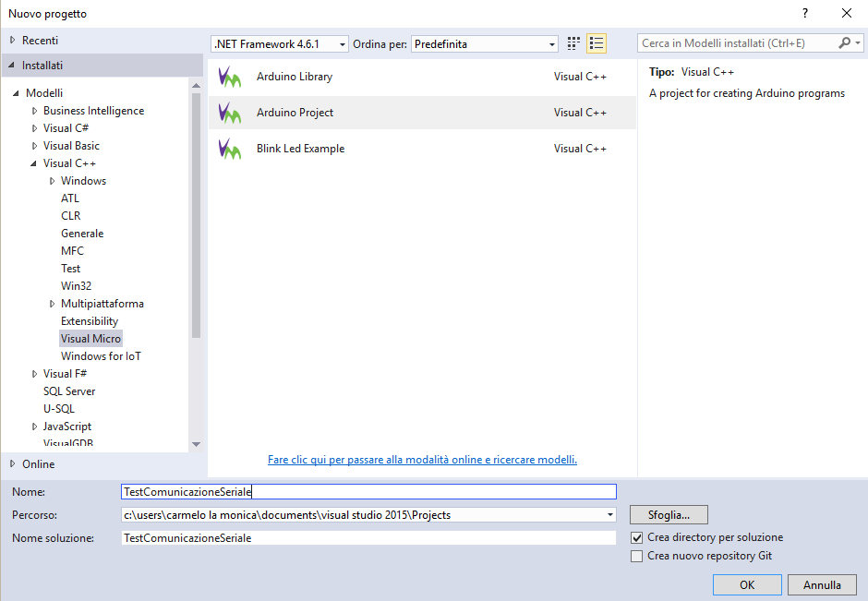
Task: Select Visual Micro in the template tree
Action: pos(90,339)
